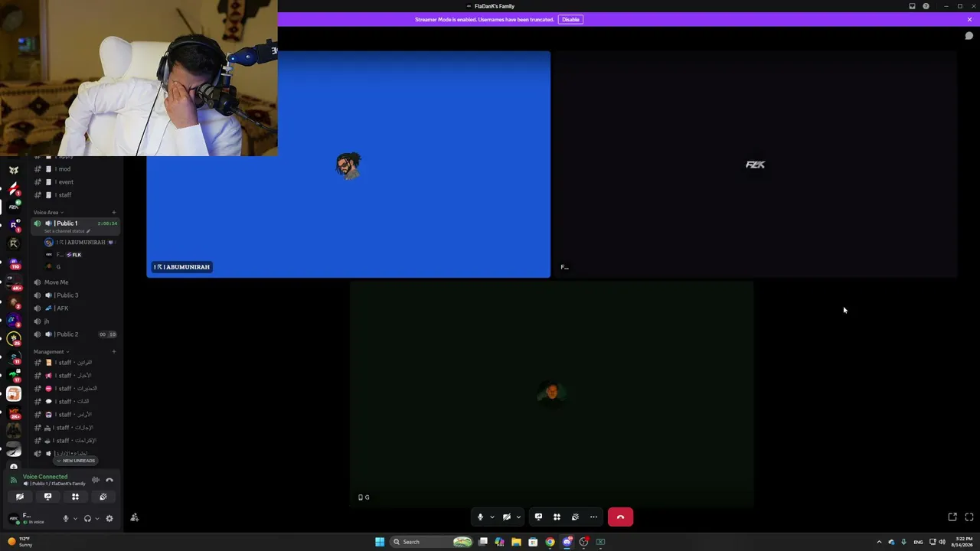
Task: Select participant G's video tile
Action: click(x=552, y=394)
